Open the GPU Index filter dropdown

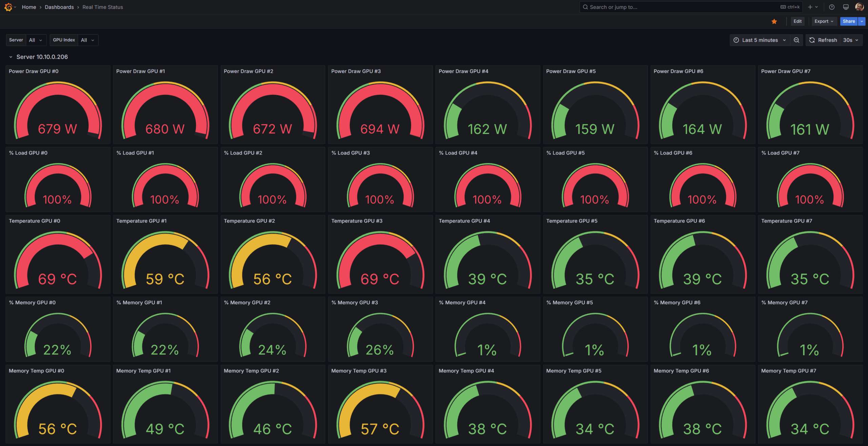(x=87, y=40)
